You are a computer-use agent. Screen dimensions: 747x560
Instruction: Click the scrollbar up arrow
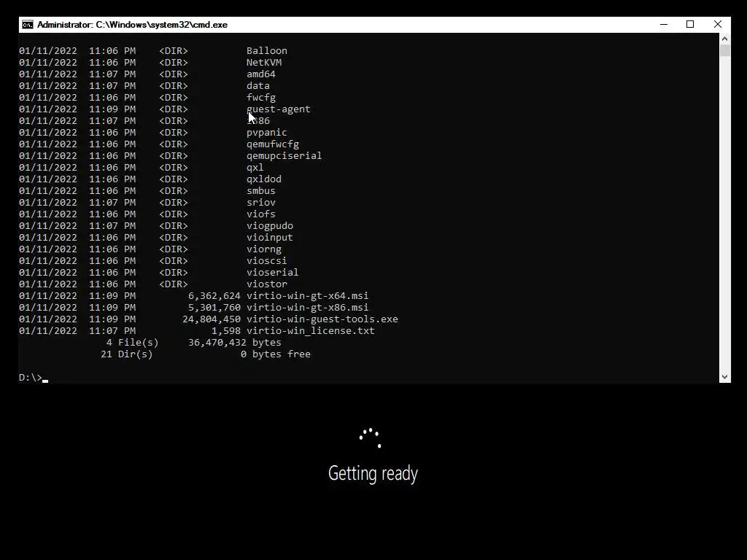point(724,39)
